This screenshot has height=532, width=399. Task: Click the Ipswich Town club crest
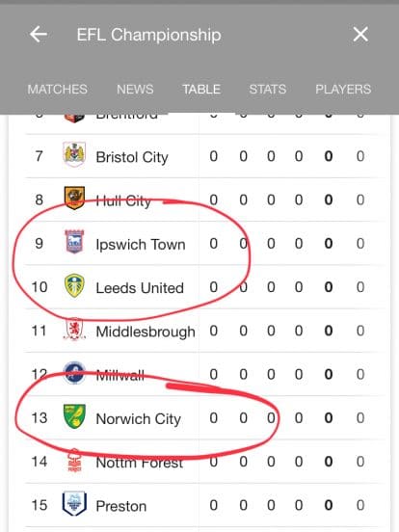[74, 242]
